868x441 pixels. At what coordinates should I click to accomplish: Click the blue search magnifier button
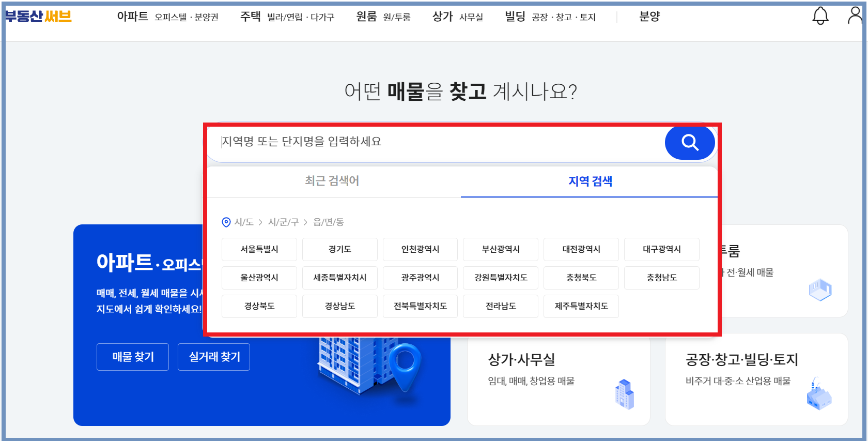pyautogui.click(x=690, y=142)
